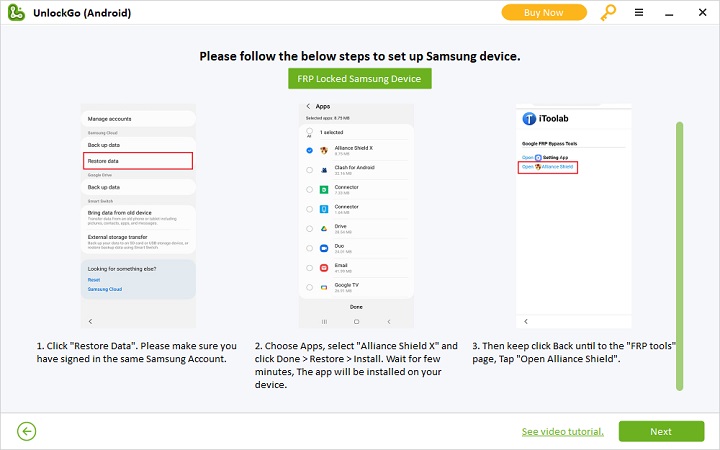The height and width of the screenshot is (450, 720).
Task: Click the page heading about Samsung setup
Action: coord(360,56)
